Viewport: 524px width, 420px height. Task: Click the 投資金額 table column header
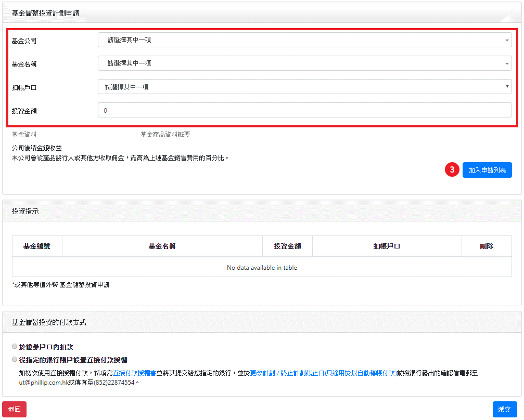pos(287,246)
